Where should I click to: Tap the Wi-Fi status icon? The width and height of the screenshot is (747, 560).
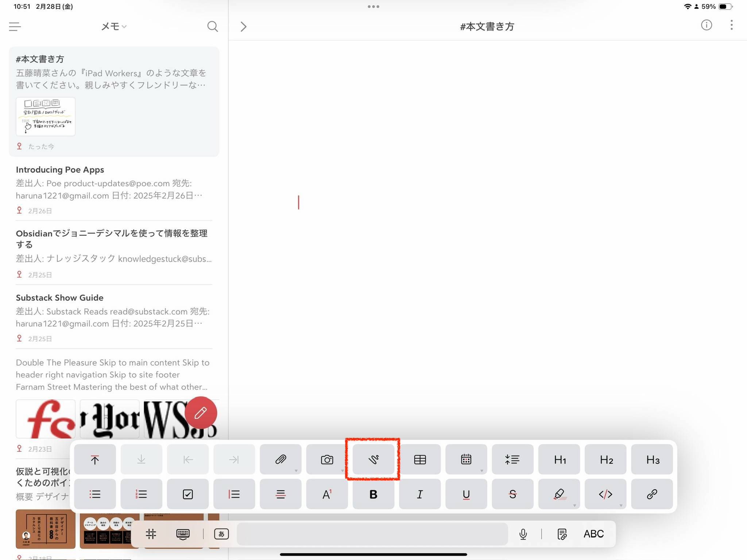[x=687, y=7]
